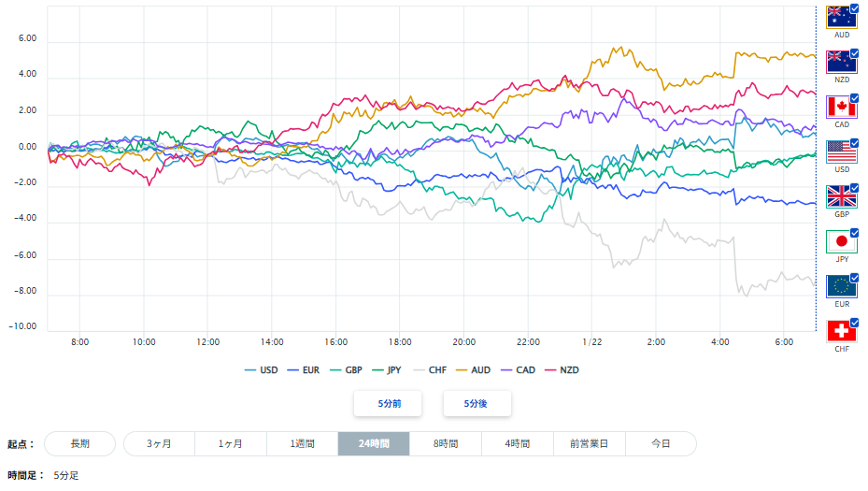Click the CHF Swiss flag icon

(842, 331)
